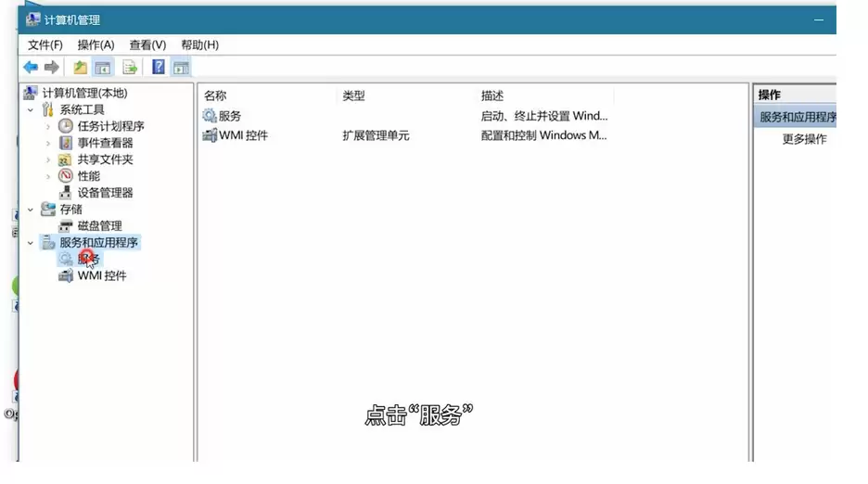Select 磁盘管理 under 存储
This screenshot has height=484, width=868.
pyautogui.click(x=99, y=226)
